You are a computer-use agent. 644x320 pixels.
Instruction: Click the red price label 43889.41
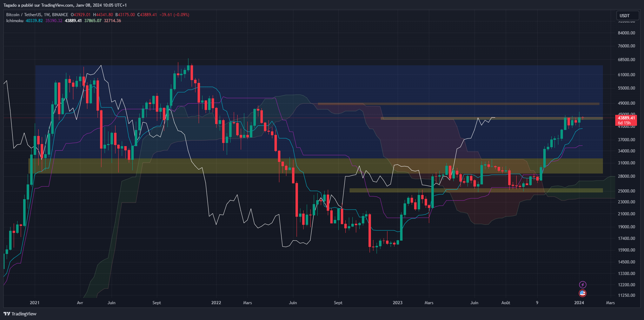point(626,118)
